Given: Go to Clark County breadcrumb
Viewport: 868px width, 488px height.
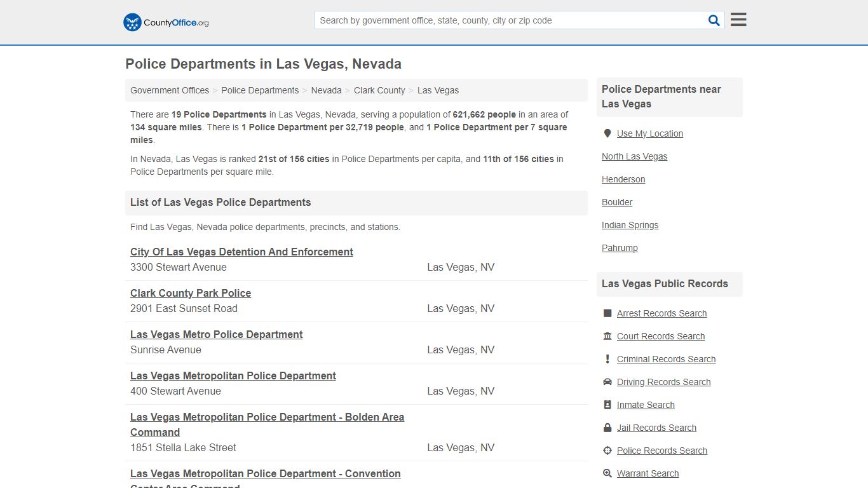Looking at the screenshot, I should point(379,90).
